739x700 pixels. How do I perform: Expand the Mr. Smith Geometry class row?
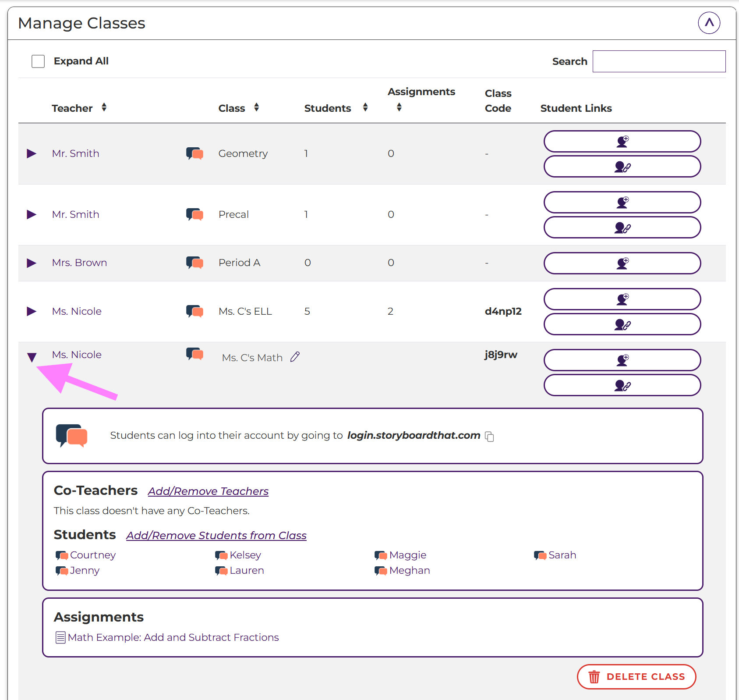click(32, 153)
